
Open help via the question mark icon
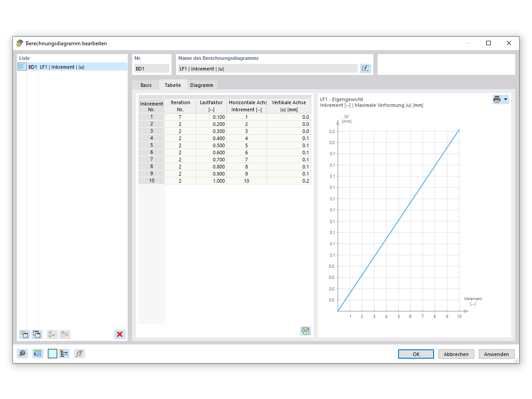click(x=22, y=353)
